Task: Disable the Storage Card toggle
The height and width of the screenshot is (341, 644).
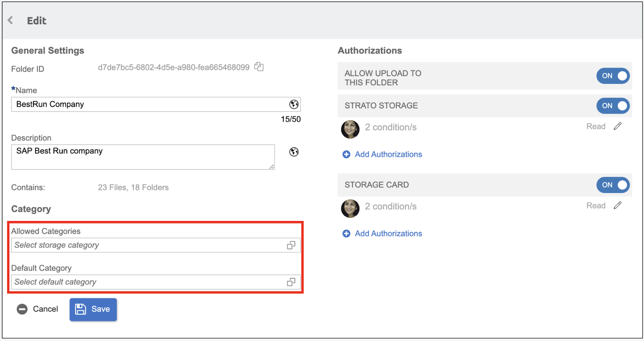Action: tap(613, 185)
